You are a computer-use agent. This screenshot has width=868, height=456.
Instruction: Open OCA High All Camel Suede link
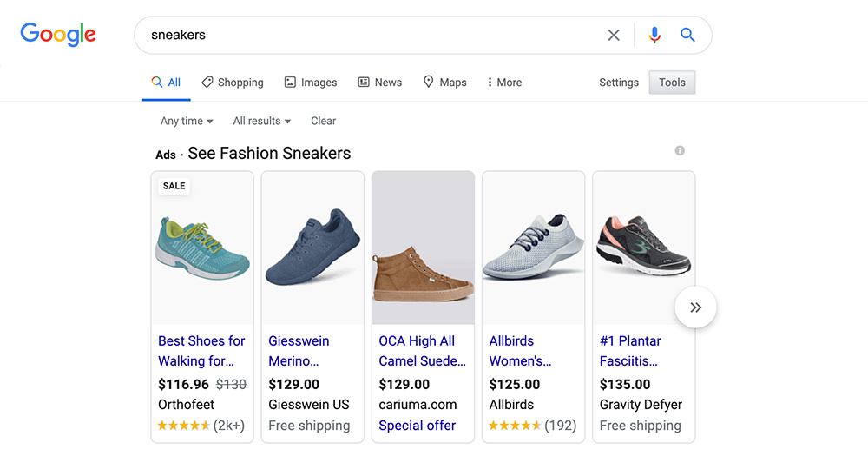pos(423,351)
